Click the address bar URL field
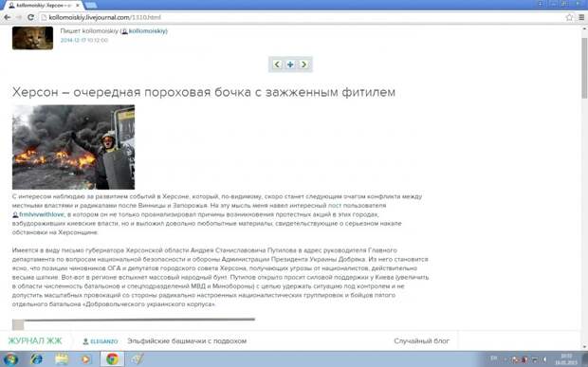 point(301,17)
